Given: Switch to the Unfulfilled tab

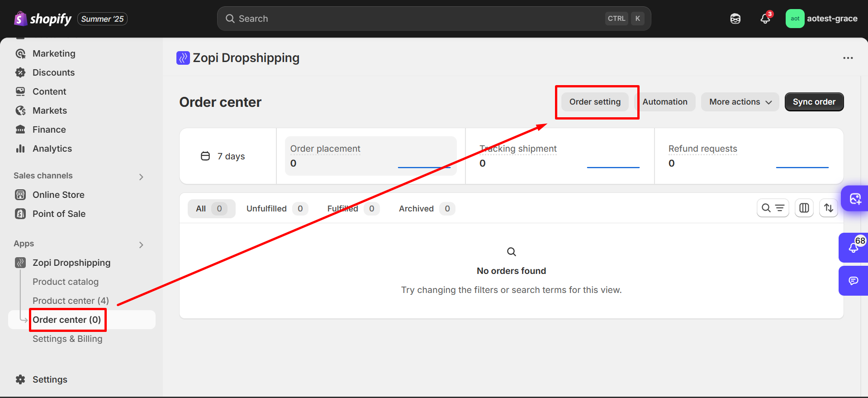Looking at the screenshot, I should 277,209.
